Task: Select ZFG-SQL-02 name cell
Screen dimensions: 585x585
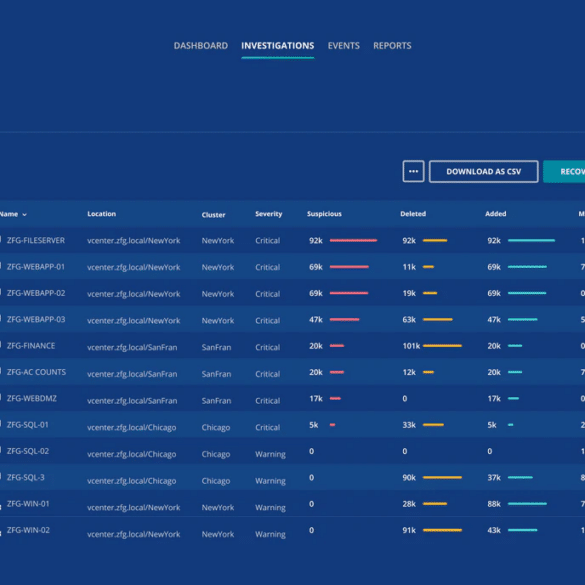Action: click(x=28, y=451)
